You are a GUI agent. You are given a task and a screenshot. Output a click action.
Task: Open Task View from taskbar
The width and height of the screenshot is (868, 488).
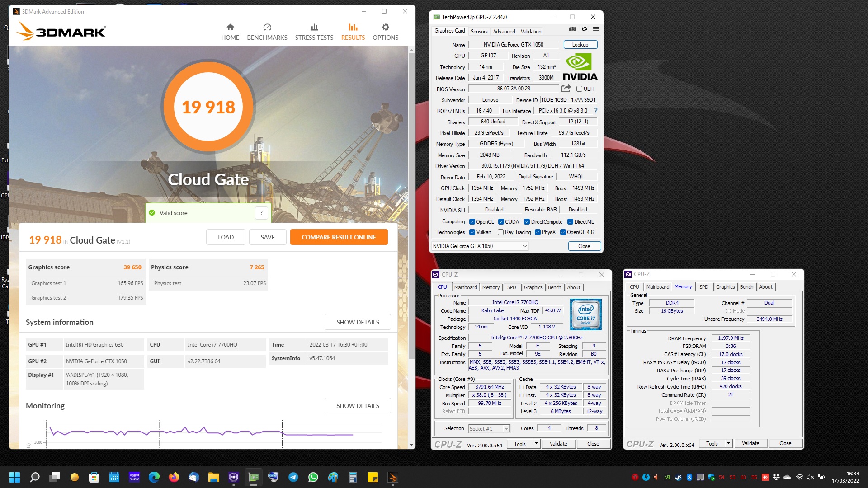coord(55,477)
